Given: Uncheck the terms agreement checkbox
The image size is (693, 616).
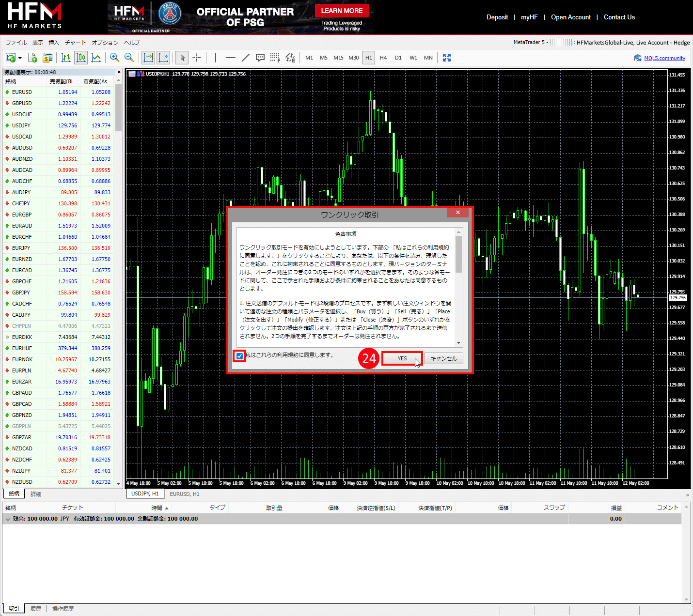Looking at the screenshot, I should 239,356.
